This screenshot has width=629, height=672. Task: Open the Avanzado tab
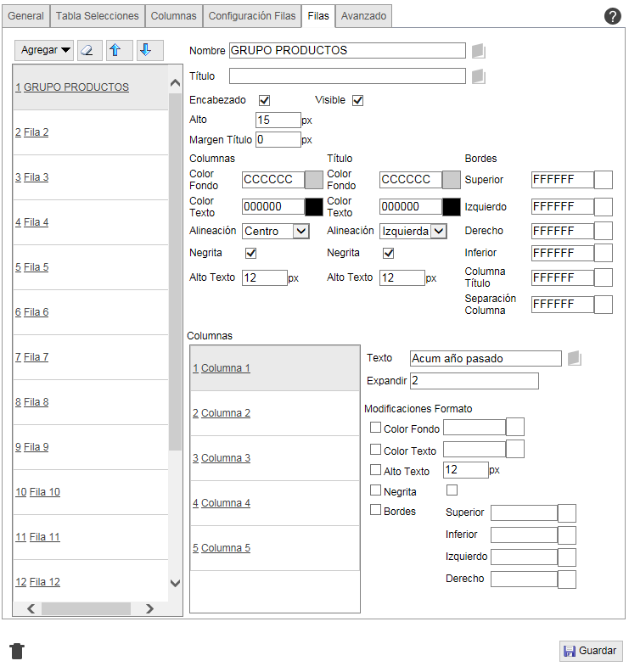tap(363, 16)
